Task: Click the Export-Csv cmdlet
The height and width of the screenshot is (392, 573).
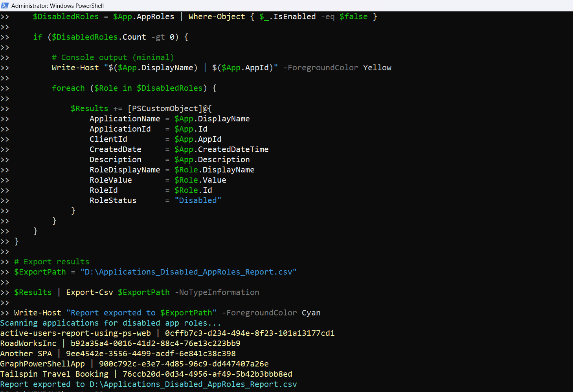Action: [89, 292]
